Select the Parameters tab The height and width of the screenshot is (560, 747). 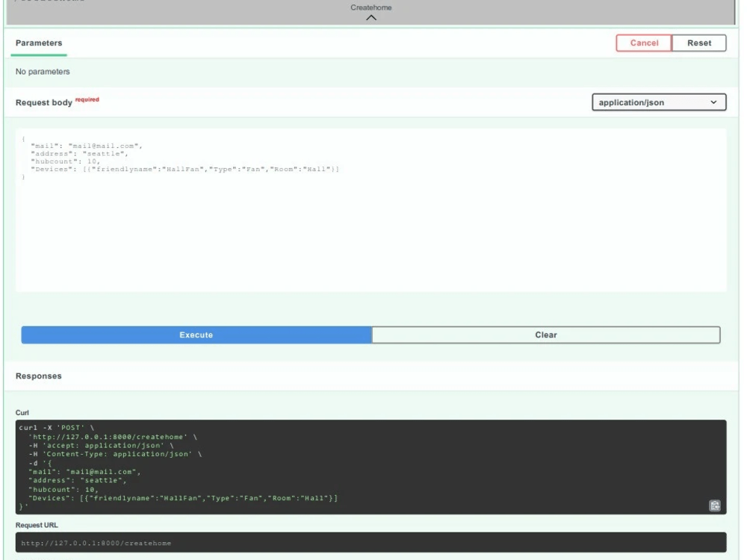39,43
